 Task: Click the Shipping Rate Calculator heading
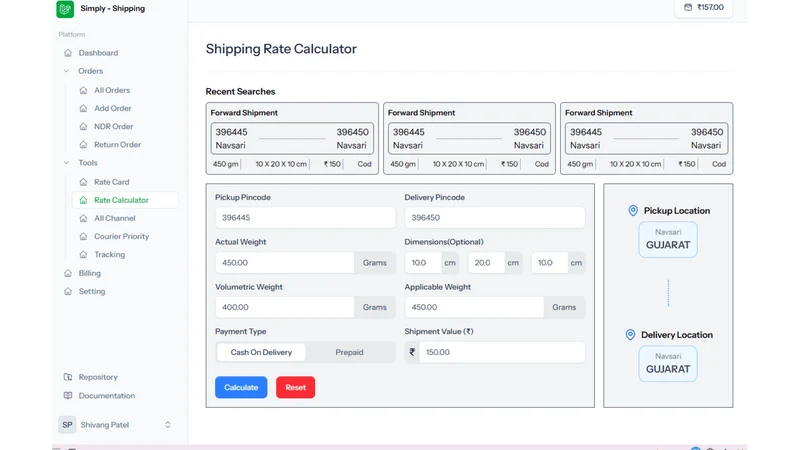click(281, 49)
